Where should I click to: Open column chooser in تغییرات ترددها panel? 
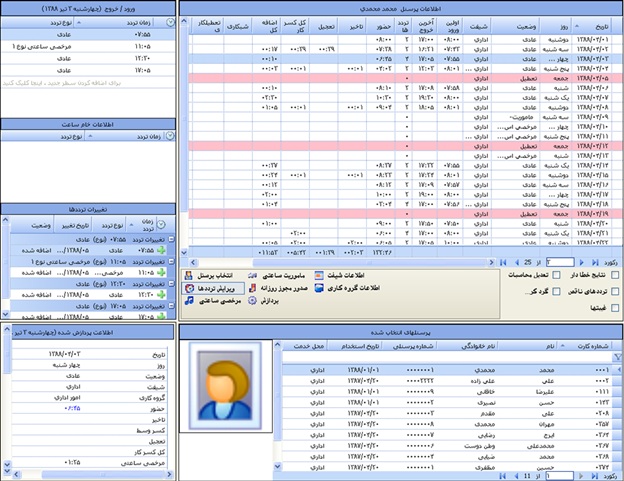pyautogui.click(x=161, y=225)
